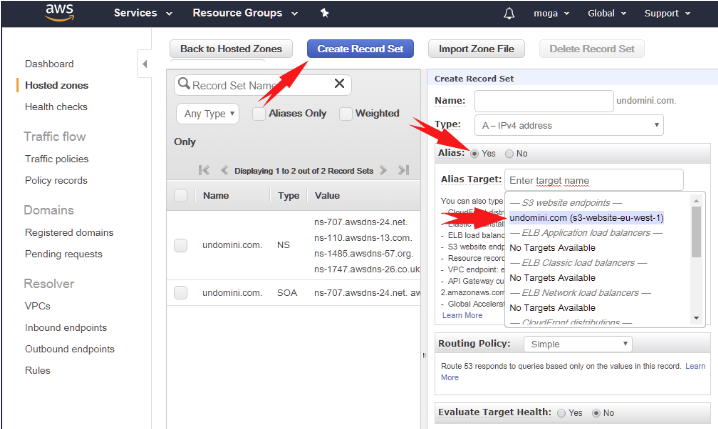
Task: Click ns-707.awsdns-24.net. NS value
Action: (x=361, y=222)
